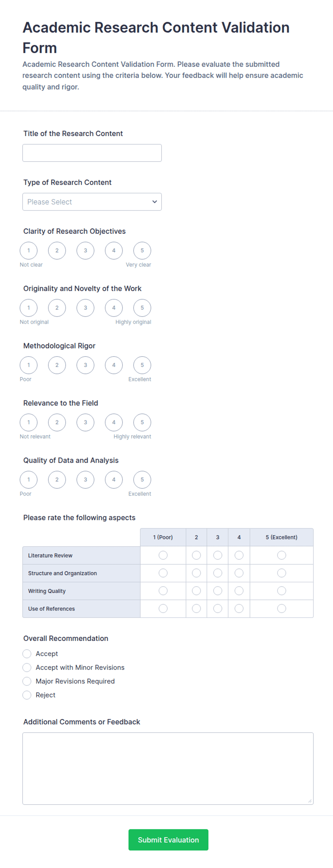Mark Literature Review as 1 (Poor)

[x=163, y=555]
